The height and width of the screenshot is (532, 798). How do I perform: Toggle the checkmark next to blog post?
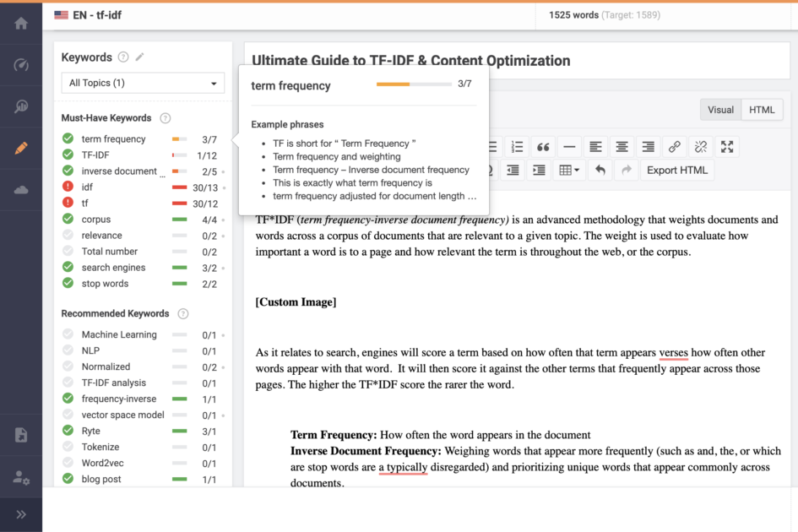point(68,479)
